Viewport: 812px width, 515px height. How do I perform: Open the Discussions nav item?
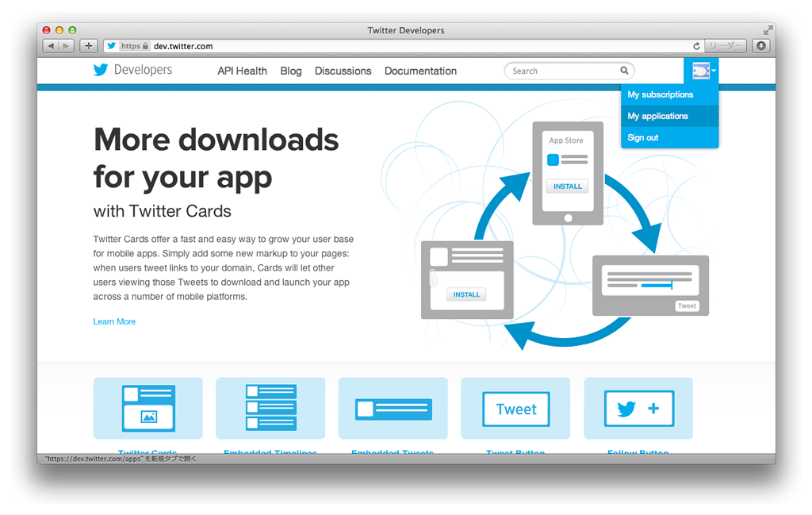(343, 71)
